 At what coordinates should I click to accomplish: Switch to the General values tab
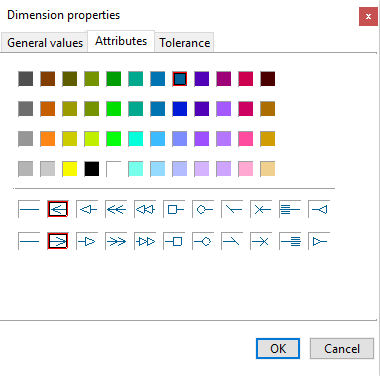45,43
